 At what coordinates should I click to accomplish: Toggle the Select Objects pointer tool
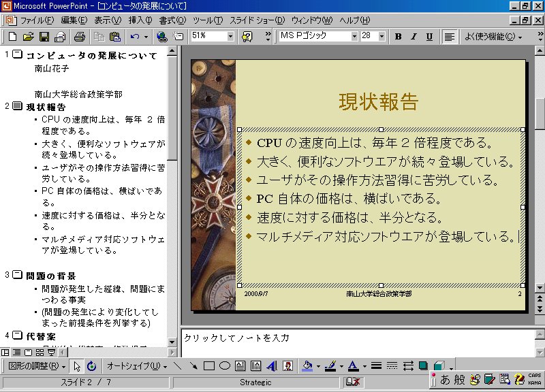[77, 365]
